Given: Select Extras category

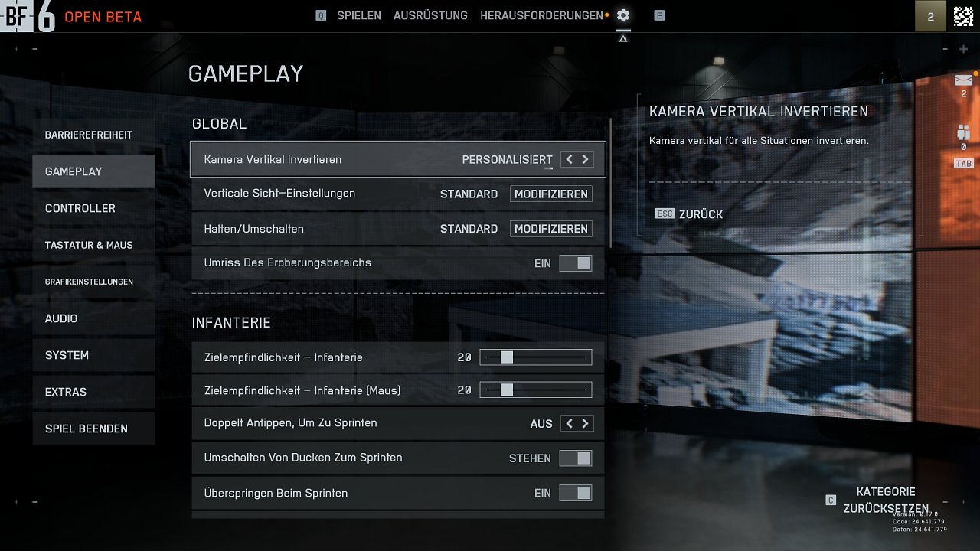Looking at the screenshot, I should (x=93, y=392).
